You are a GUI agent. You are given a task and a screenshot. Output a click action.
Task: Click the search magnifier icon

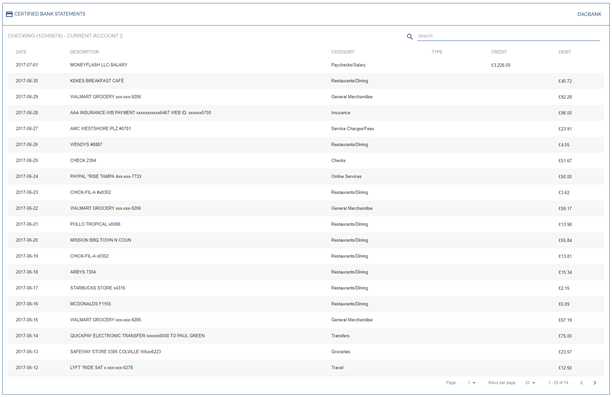click(409, 36)
